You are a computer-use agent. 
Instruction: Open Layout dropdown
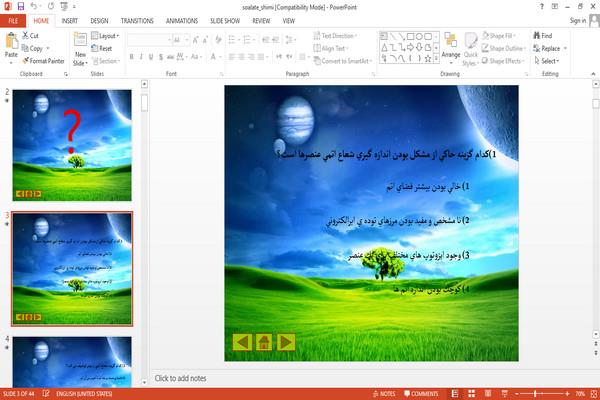point(105,36)
